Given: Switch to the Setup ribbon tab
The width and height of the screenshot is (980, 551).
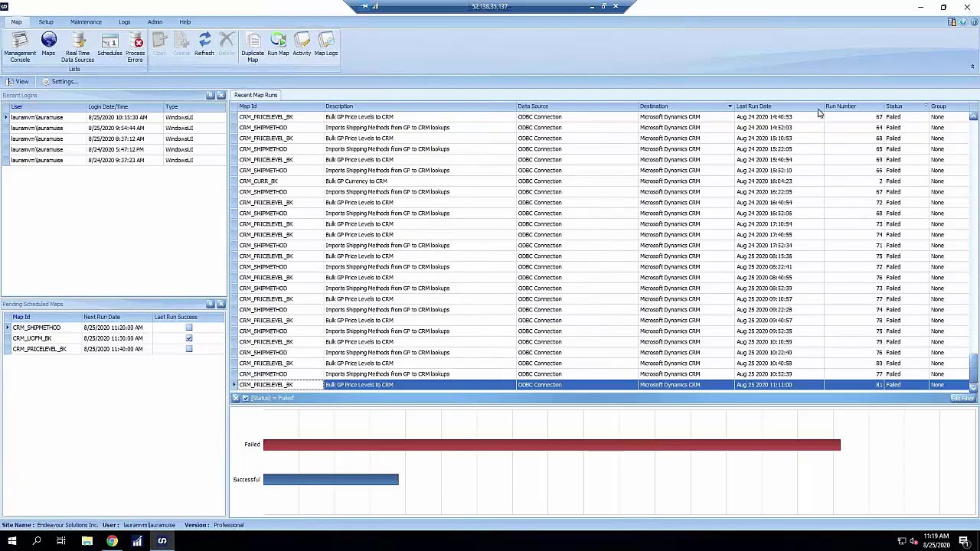Looking at the screenshot, I should pyautogui.click(x=46, y=22).
